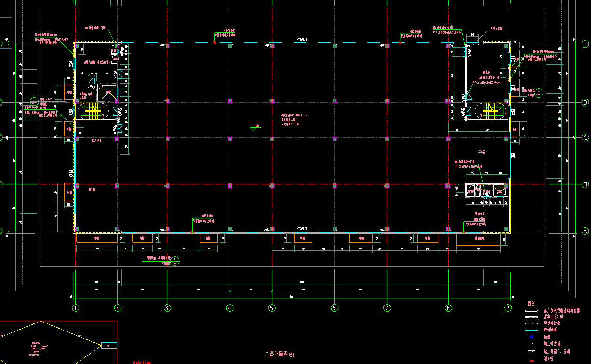Click the red fire hydrant legend symbol
Screen dimensions: 591x364
click(x=532, y=360)
